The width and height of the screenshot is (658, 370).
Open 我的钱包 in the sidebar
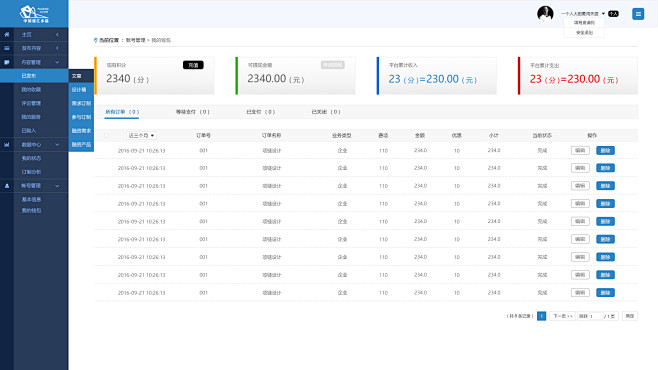[31, 211]
